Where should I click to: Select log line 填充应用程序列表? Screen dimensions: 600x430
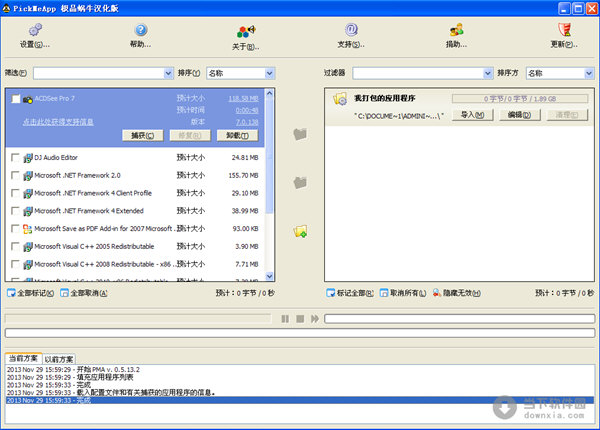(x=70, y=377)
